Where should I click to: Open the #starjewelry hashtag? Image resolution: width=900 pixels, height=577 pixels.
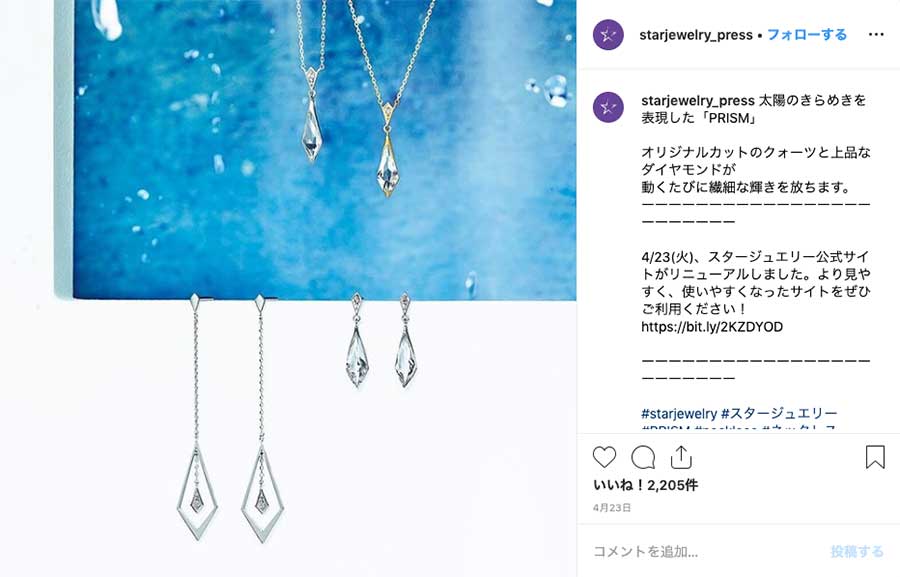[679, 413]
